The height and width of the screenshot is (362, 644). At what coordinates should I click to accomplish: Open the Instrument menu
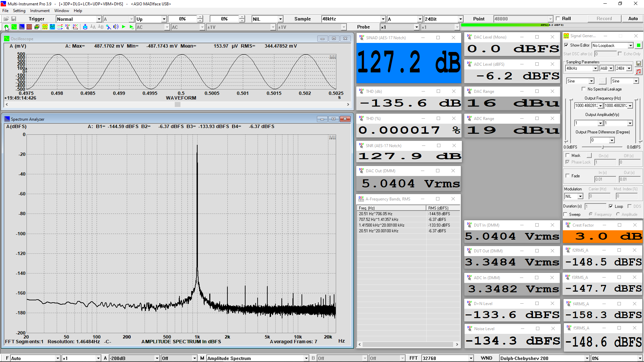pyautogui.click(x=40, y=11)
